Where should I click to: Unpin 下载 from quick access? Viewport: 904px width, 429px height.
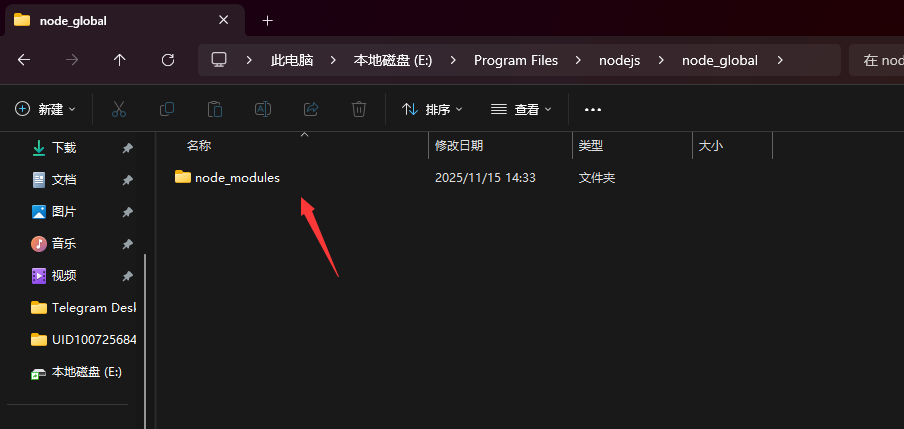127,148
